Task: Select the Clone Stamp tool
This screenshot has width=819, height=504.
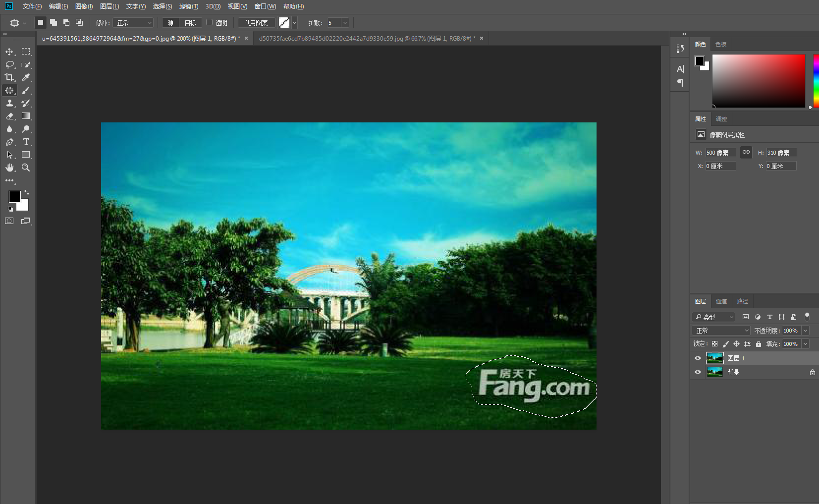Action: (9, 103)
